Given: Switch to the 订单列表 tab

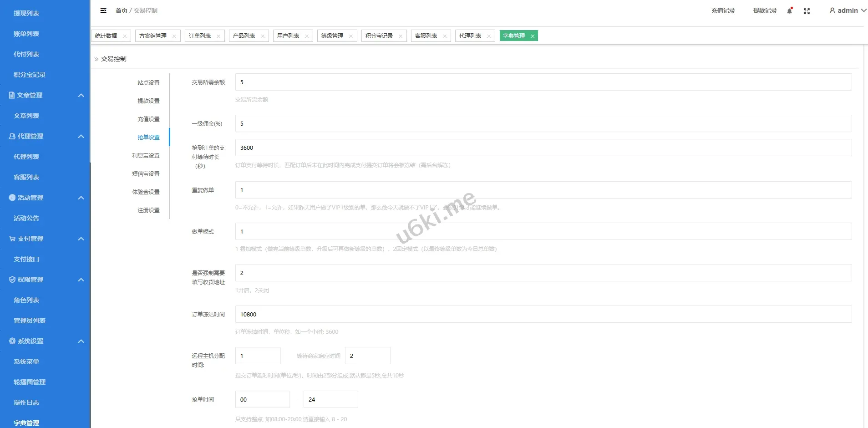Looking at the screenshot, I should click(199, 36).
